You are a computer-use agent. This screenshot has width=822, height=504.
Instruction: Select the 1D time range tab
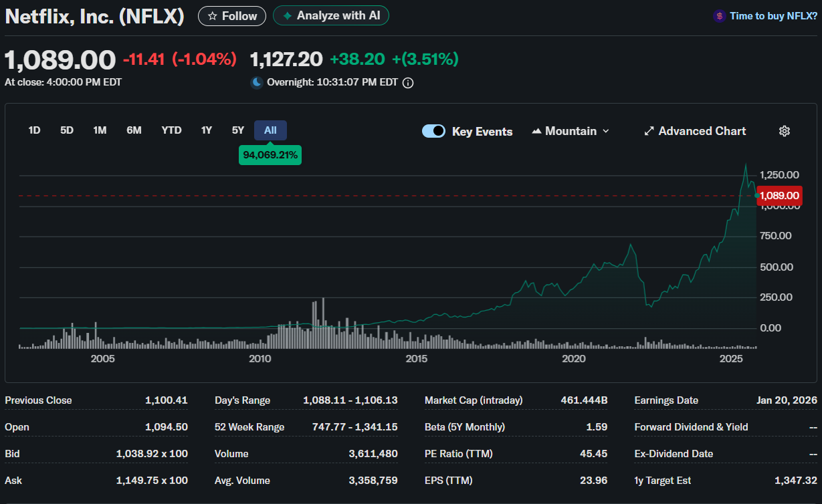[34, 130]
